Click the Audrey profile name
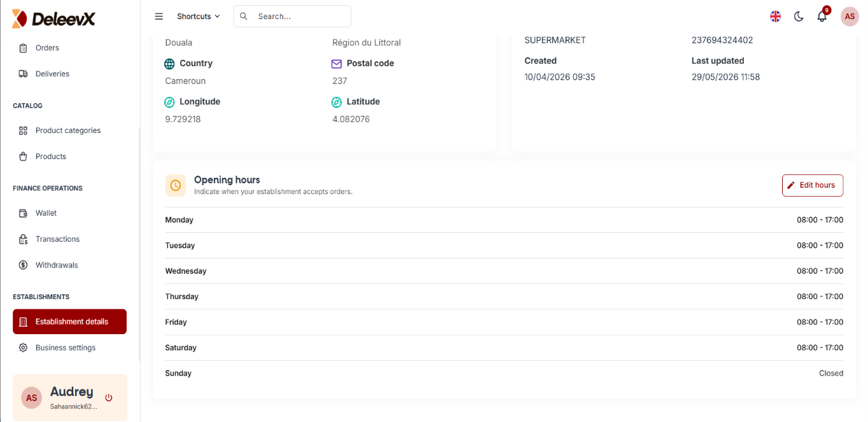 click(72, 392)
